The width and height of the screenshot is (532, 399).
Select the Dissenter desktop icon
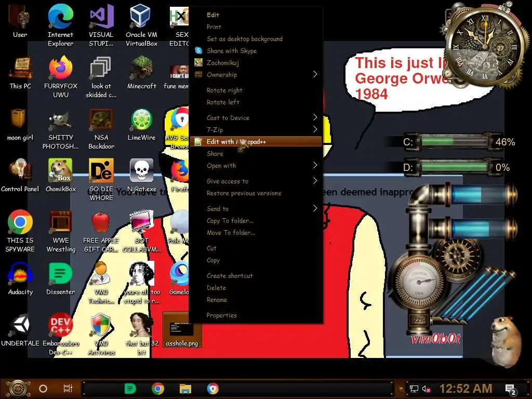pos(60,278)
